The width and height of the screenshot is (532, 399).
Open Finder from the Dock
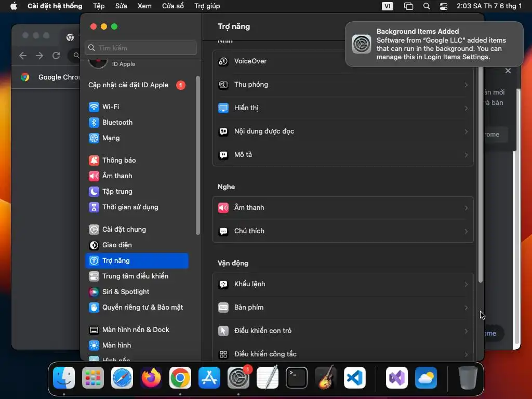point(64,378)
